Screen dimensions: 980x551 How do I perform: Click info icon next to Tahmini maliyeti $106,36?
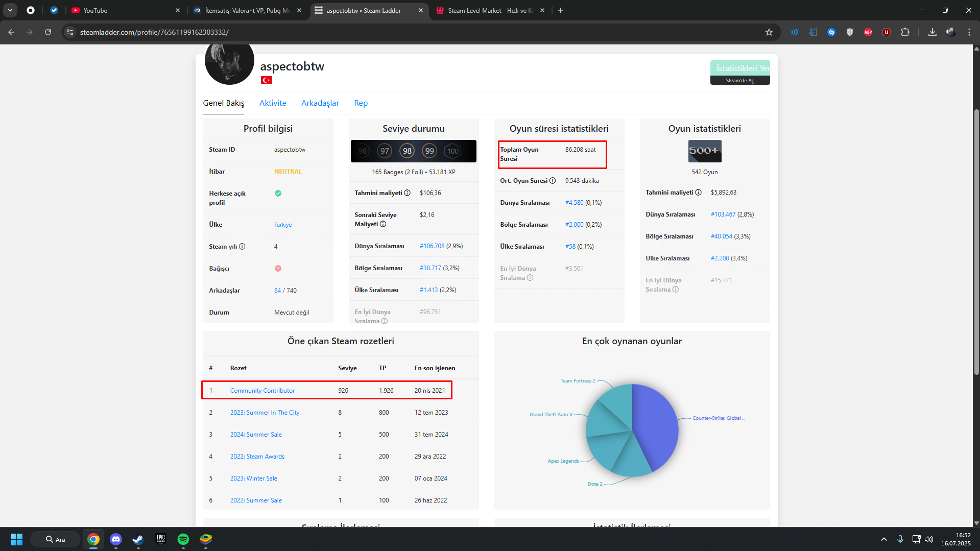tap(407, 193)
